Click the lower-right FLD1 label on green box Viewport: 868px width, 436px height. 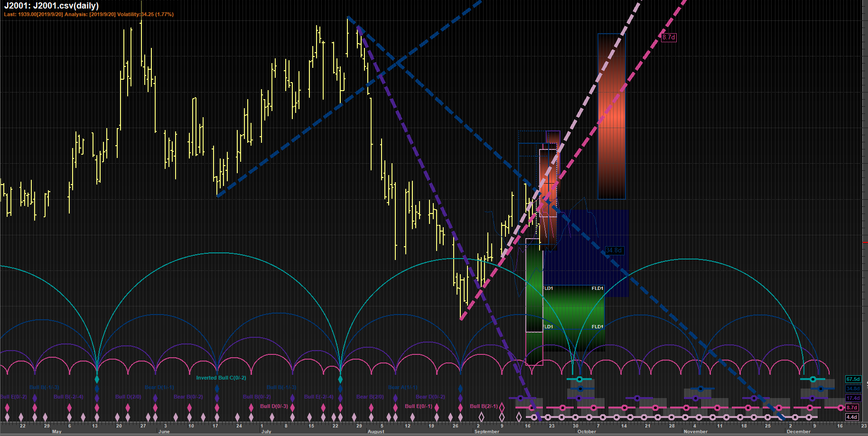point(597,326)
